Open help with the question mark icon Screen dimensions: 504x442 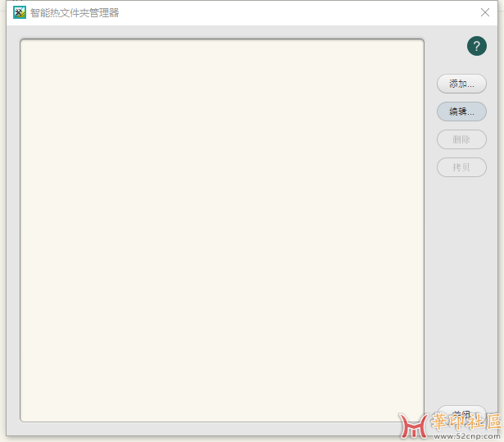click(476, 46)
